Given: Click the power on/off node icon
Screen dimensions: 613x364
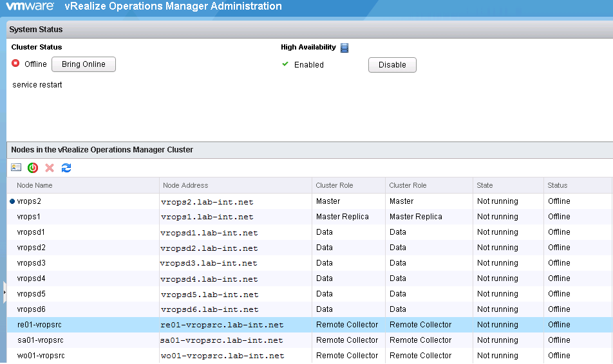Looking at the screenshot, I should tap(33, 168).
